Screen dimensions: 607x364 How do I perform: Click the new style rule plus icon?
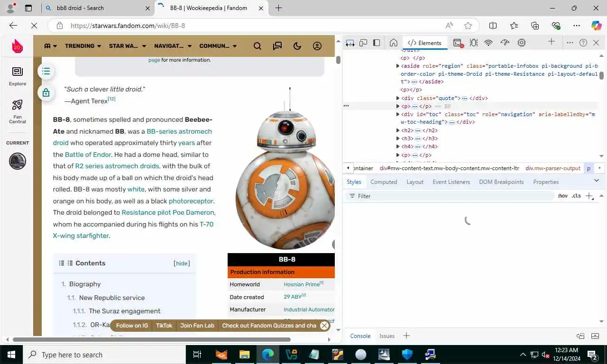(x=589, y=196)
